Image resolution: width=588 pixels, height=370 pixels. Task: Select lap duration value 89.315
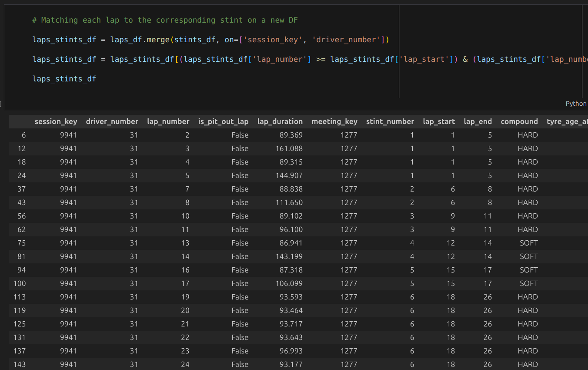[x=291, y=162]
